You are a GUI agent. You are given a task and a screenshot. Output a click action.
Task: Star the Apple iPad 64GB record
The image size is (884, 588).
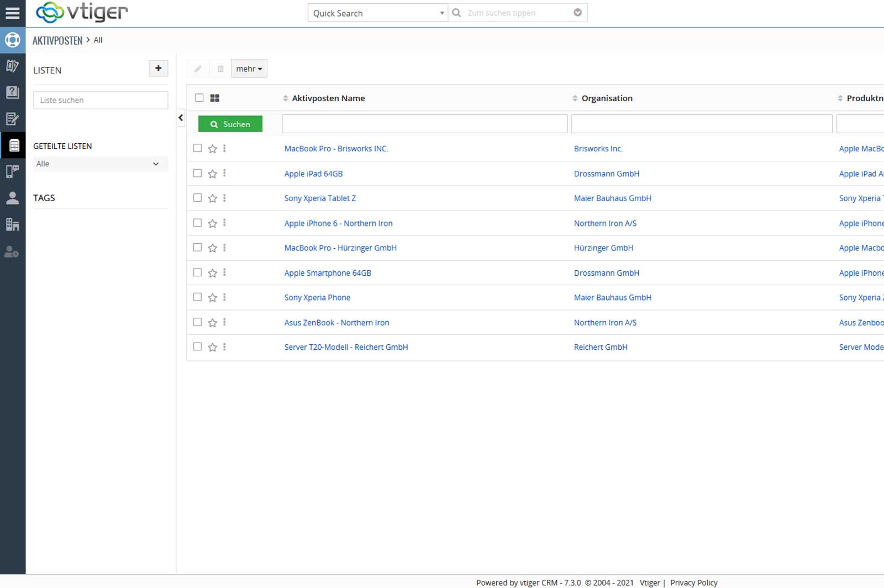point(212,174)
